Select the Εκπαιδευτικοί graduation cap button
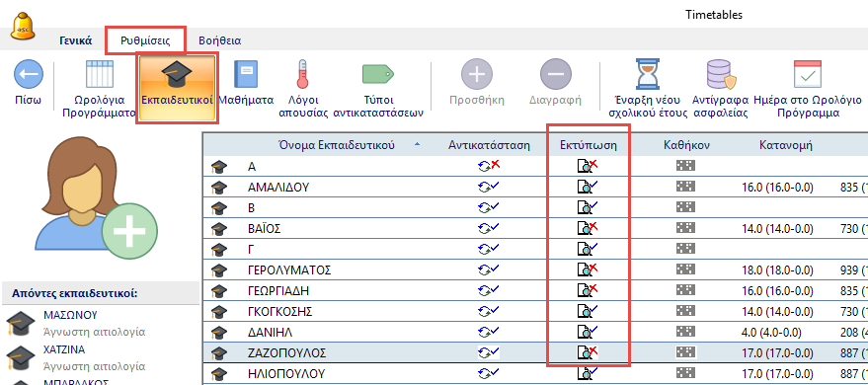Viewport: 868px width, 385px height. tap(177, 88)
